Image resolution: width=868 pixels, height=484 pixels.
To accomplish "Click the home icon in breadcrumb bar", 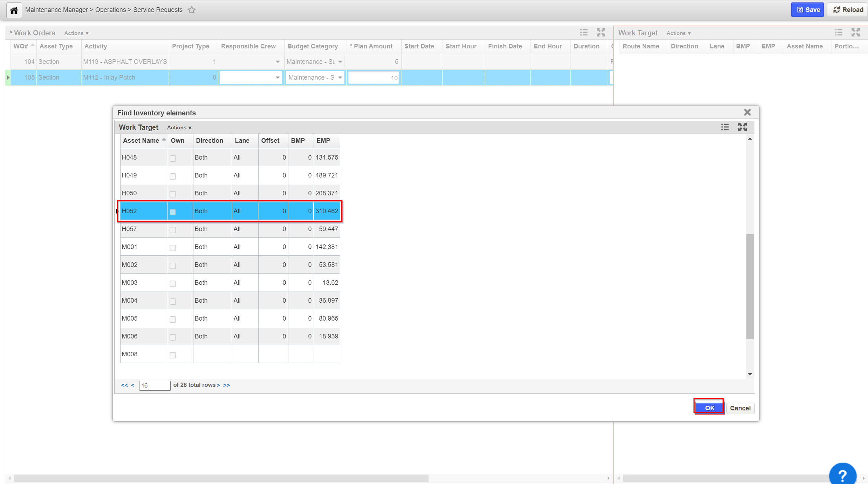I will click(14, 10).
